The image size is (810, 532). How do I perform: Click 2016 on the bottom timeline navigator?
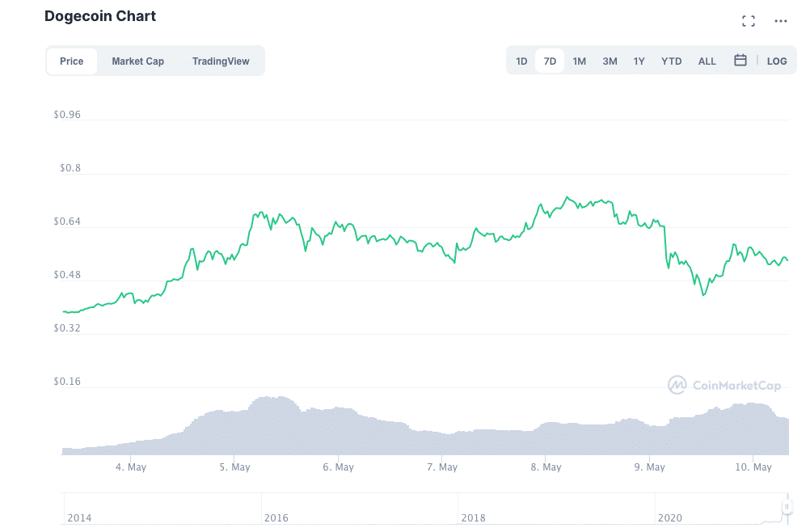(276, 517)
